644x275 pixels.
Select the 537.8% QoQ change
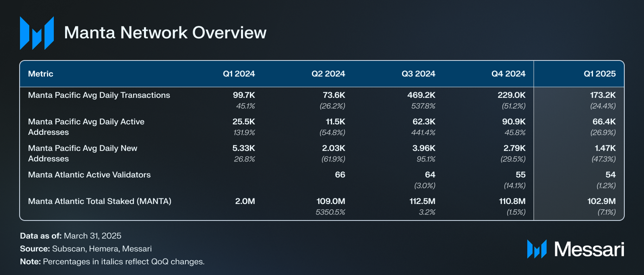[x=423, y=106]
